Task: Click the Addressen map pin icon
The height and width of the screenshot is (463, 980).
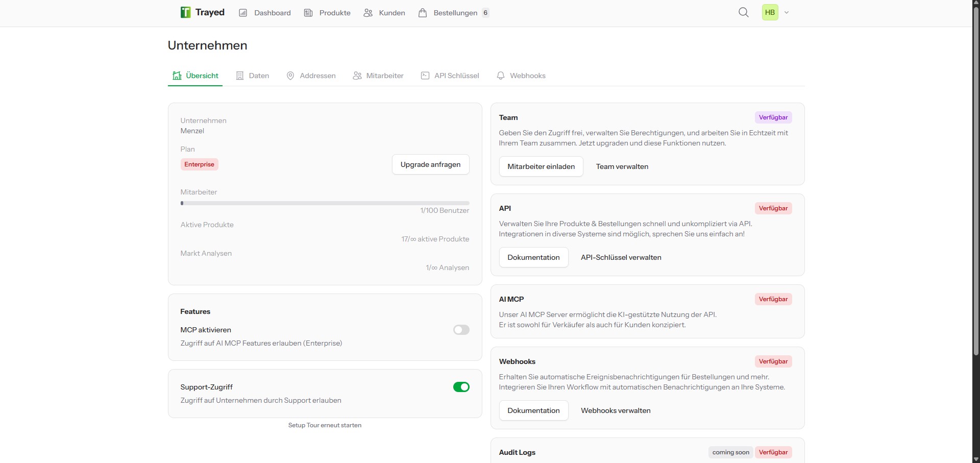Action: [x=290, y=75]
